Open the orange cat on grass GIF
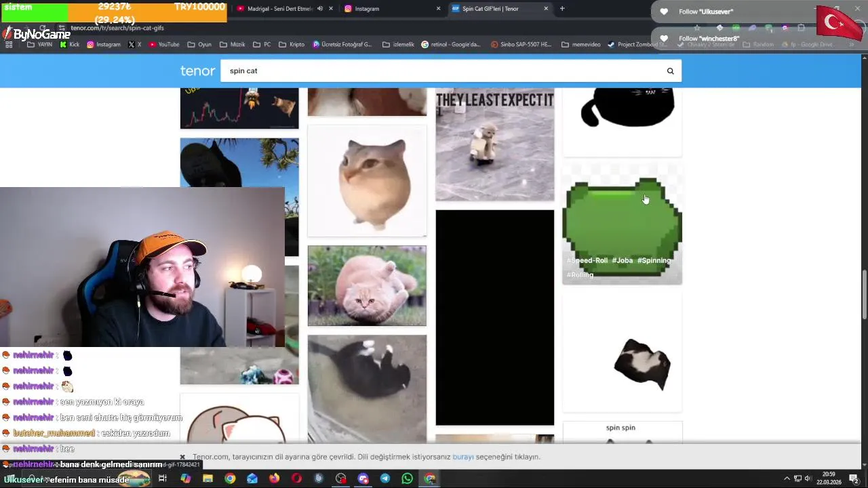 point(367,285)
